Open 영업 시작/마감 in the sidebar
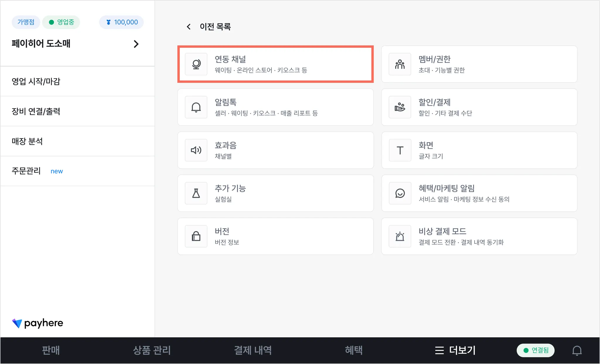 (x=36, y=81)
